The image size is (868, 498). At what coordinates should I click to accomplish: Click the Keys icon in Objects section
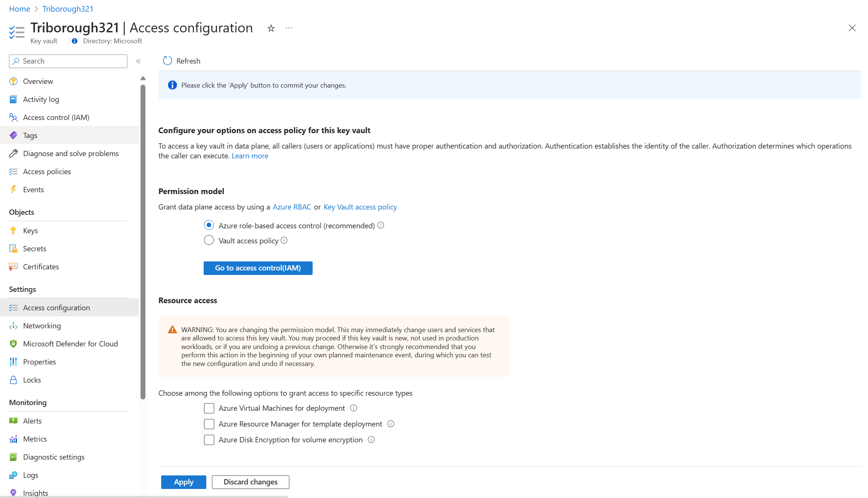pos(14,230)
